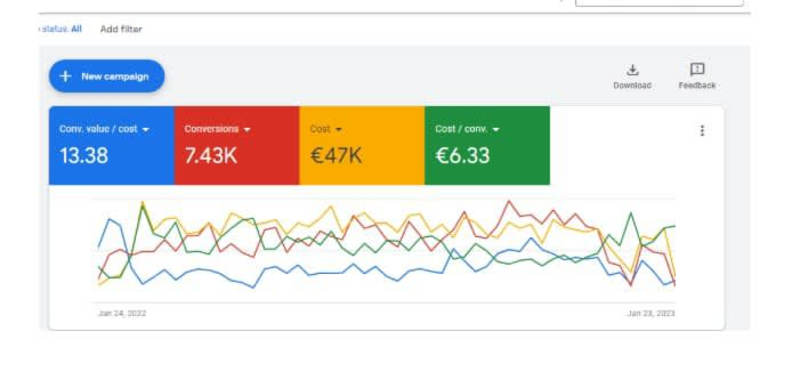Open the three-dot chart options menu
Viewport: 800px width, 372px height.
[702, 131]
